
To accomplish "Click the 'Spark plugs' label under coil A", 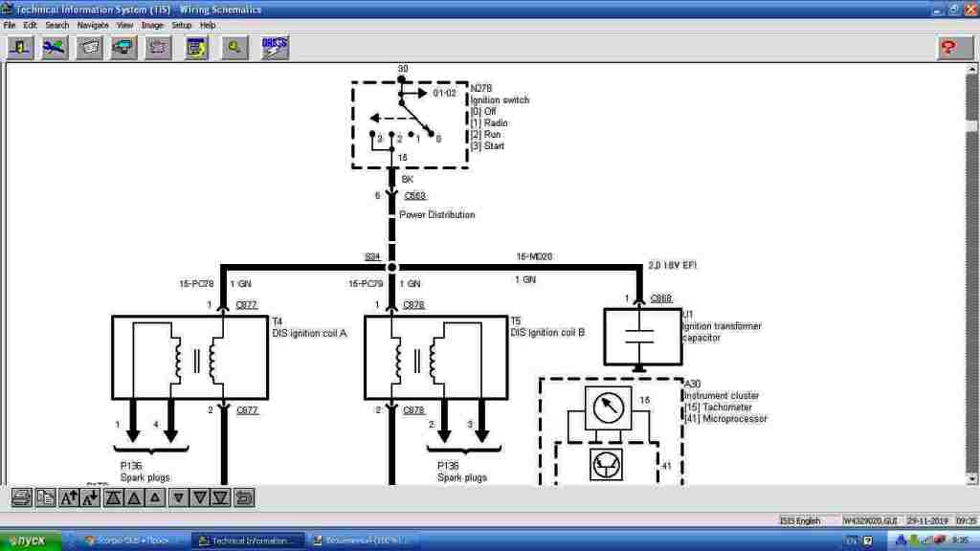I will [145, 478].
